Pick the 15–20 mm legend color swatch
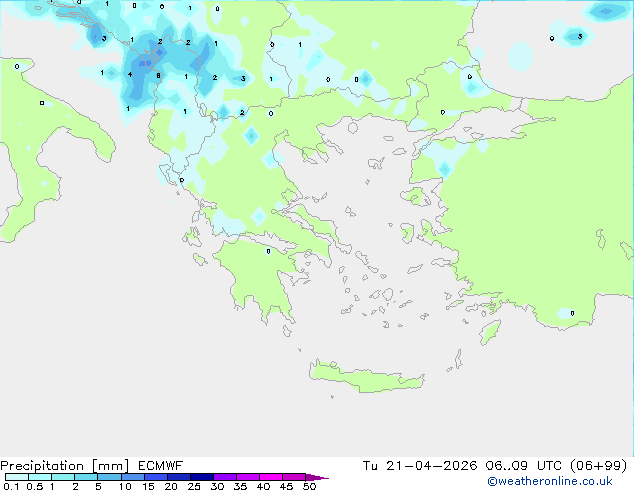Screen dimensions: 634x490 (x=156, y=477)
